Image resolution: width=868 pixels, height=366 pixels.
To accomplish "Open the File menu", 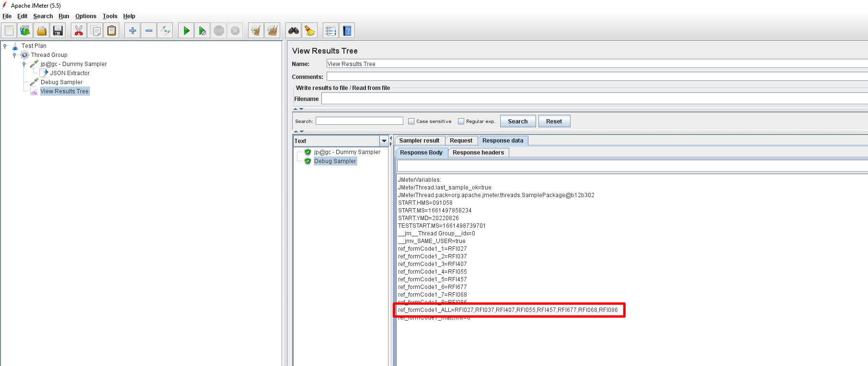I will [x=7, y=16].
